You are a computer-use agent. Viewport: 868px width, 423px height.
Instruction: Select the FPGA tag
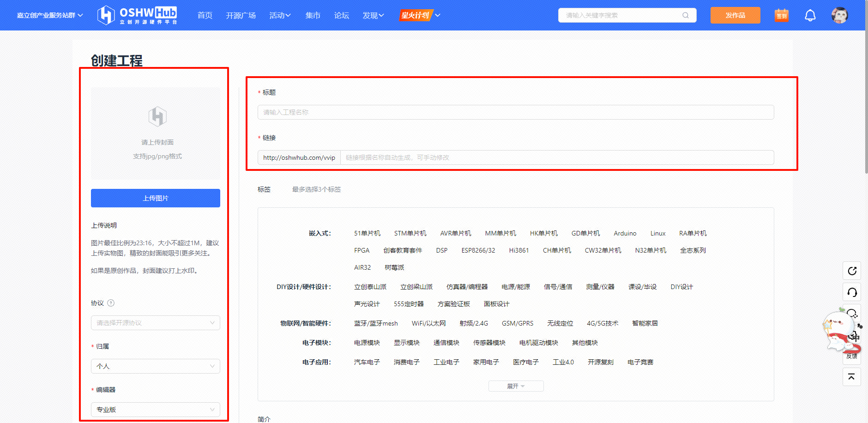click(362, 250)
